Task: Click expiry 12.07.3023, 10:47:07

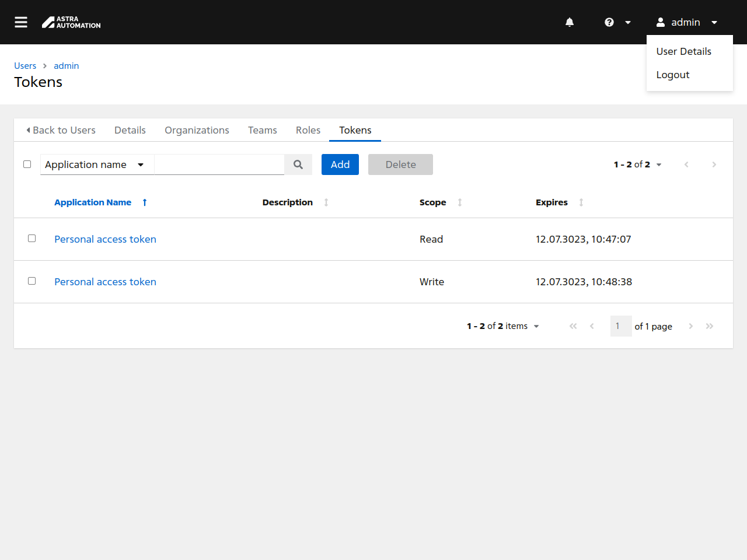Action: coord(584,239)
